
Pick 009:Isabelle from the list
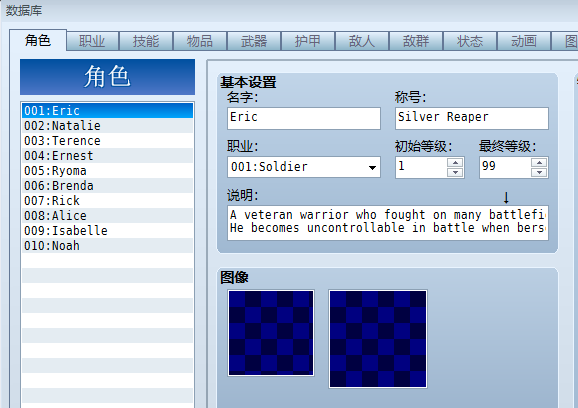coord(107,231)
